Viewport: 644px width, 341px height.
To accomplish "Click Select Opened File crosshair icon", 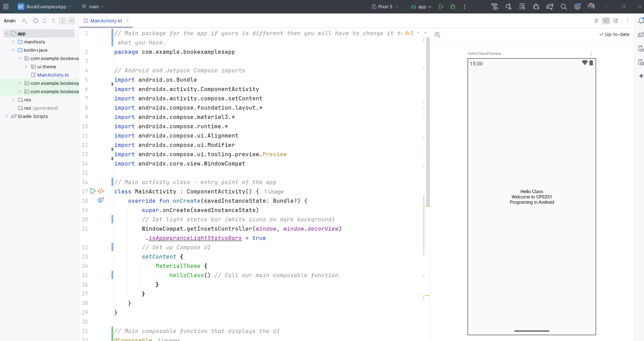I will [x=36, y=21].
